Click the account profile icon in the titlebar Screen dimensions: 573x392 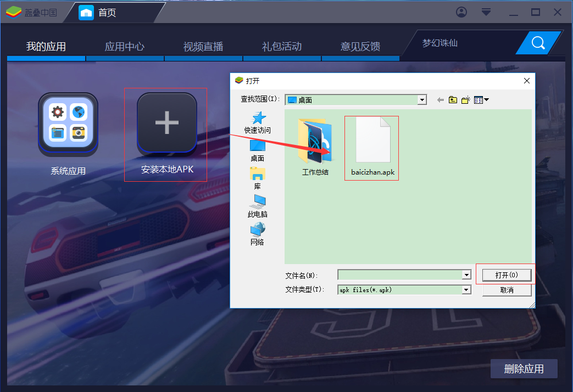(461, 12)
